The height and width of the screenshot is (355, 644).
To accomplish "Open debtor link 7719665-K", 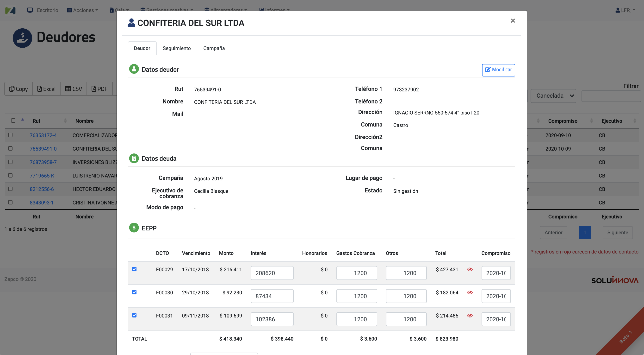I will point(42,176).
